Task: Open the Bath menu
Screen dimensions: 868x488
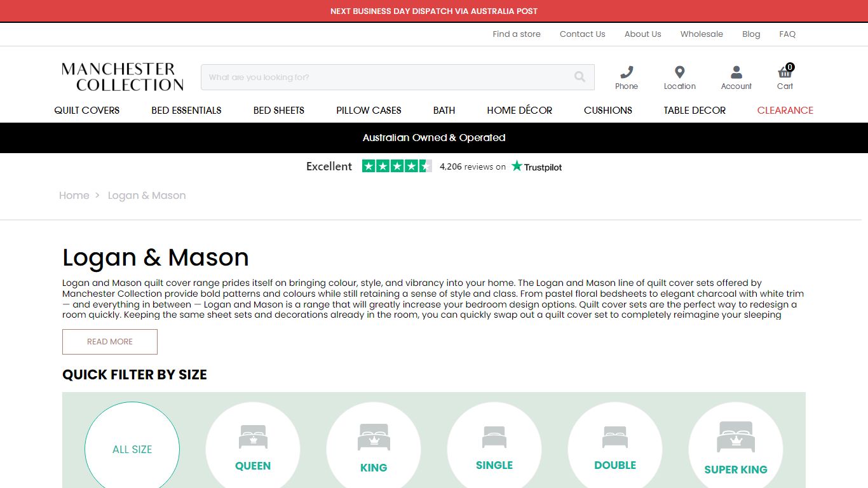Action: tap(444, 110)
